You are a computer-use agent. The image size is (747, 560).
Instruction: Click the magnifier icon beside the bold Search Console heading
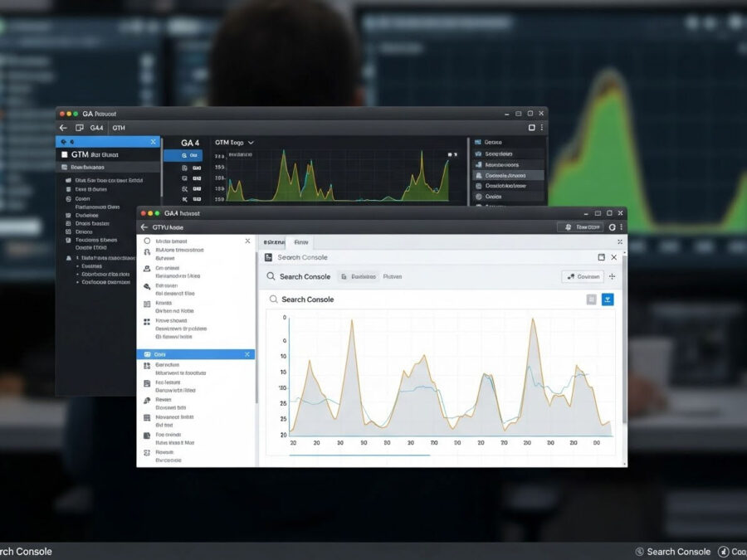273,299
